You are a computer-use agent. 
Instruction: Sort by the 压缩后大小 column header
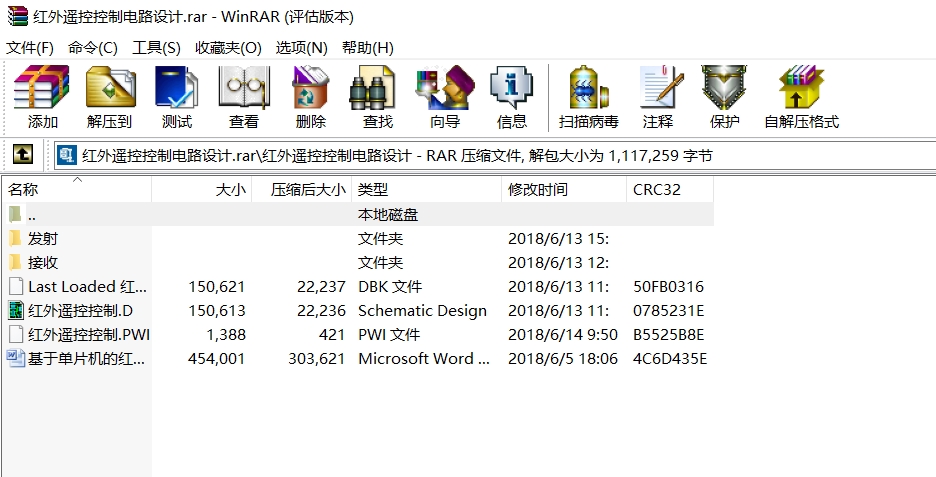pos(302,190)
